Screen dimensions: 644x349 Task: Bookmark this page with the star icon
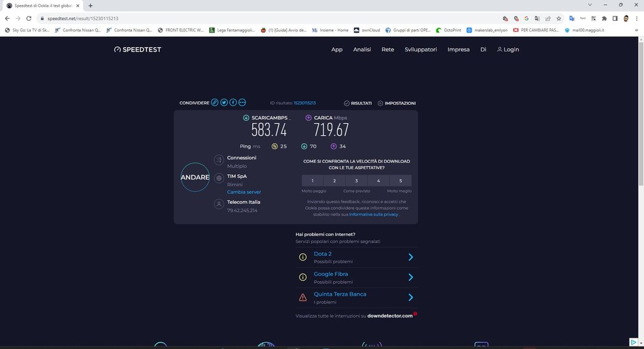pos(558,18)
